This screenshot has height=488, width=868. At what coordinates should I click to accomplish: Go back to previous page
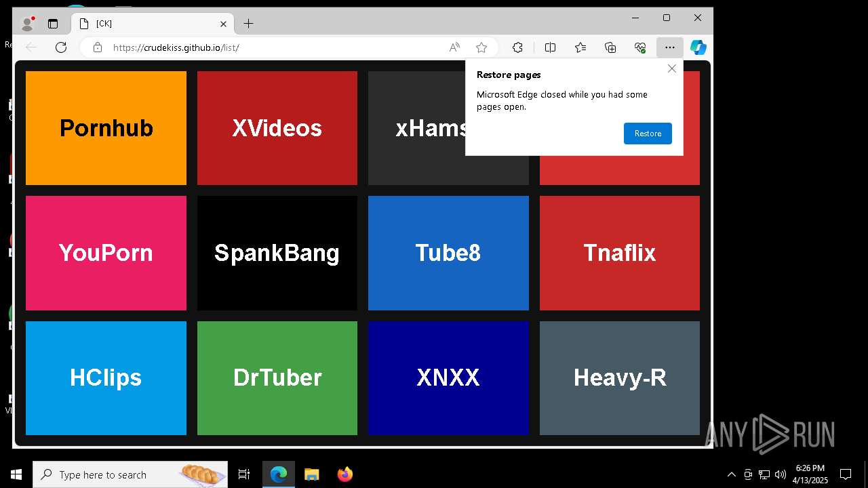pyautogui.click(x=31, y=47)
